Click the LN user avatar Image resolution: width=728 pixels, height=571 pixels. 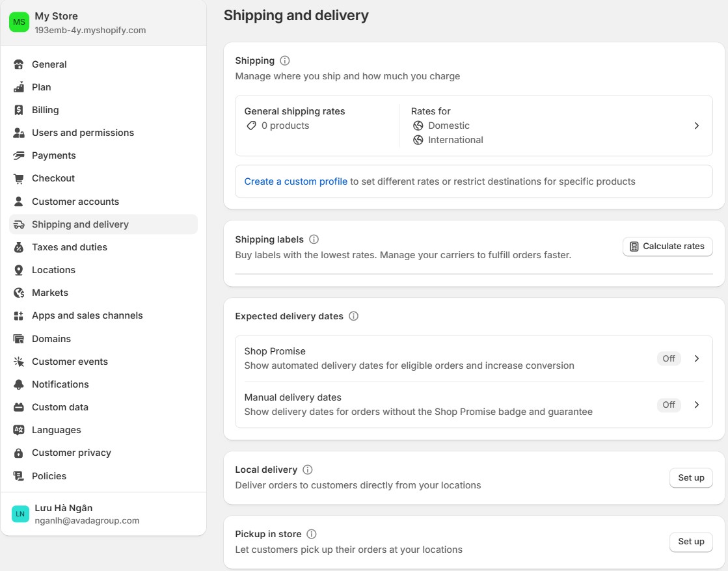click(x=20, y=514)
